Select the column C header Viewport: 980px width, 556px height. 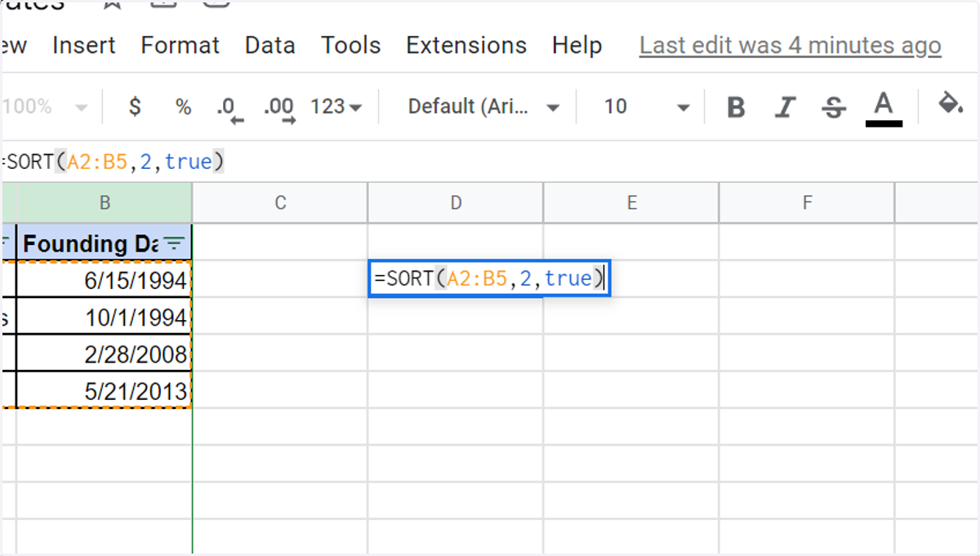coord(280,202)
